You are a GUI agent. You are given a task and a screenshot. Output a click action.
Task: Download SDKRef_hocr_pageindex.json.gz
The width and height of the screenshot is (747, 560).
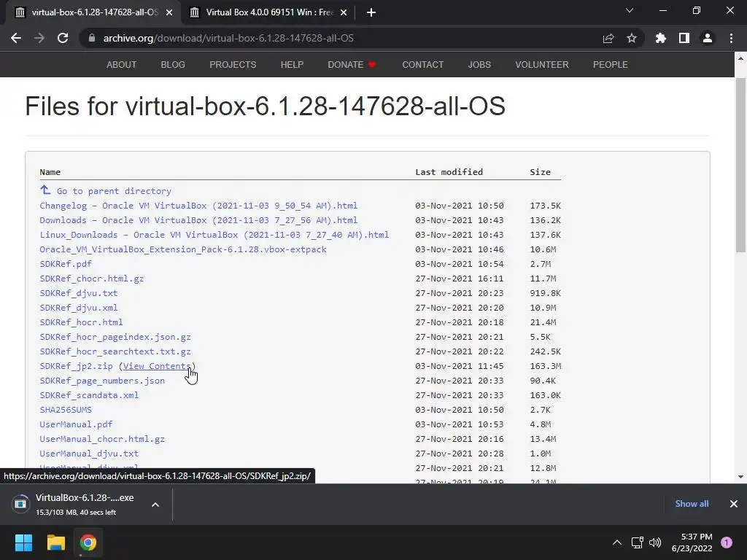115,337
